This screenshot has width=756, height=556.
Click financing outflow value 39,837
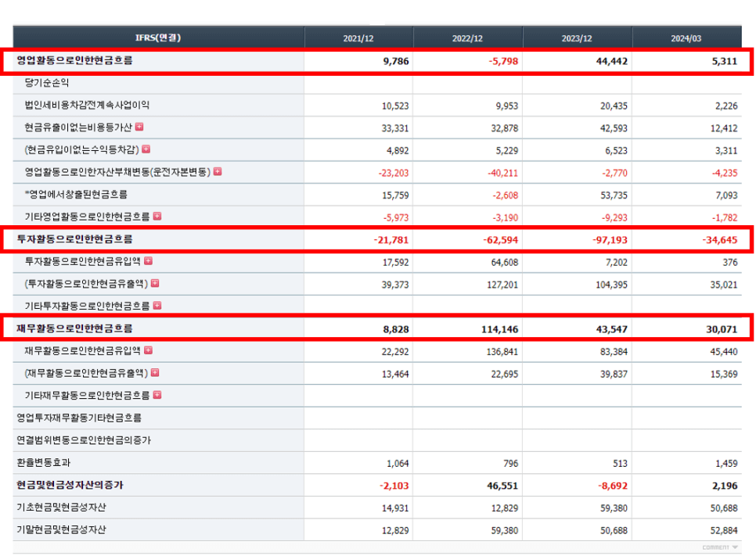pos(614,374)
